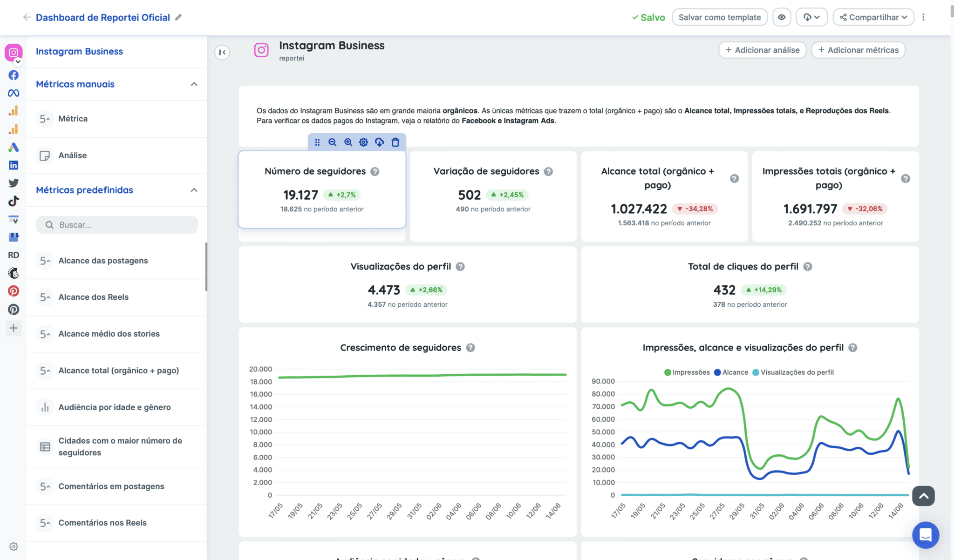Zoom in using the magnifier plus icon
Viewport: 954px width, 560px height.
click(348, 142)
